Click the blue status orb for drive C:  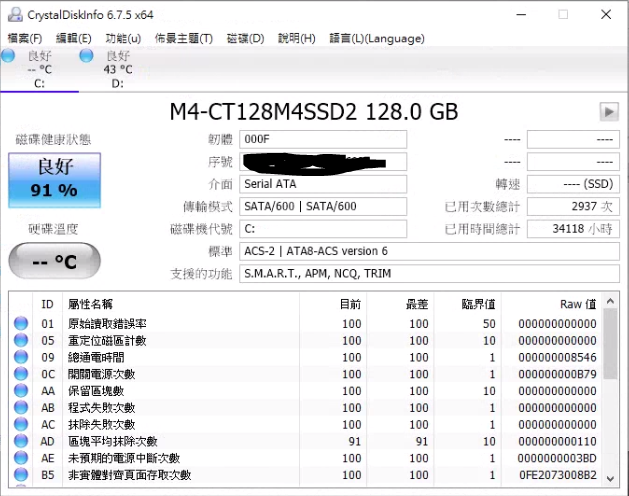pyautogui.click(x=8, y=56)
